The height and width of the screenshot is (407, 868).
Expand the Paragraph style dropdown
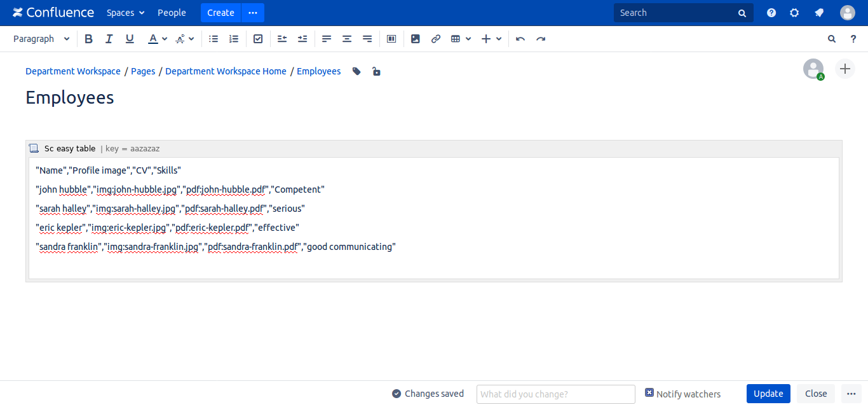[x=41, y=39]
